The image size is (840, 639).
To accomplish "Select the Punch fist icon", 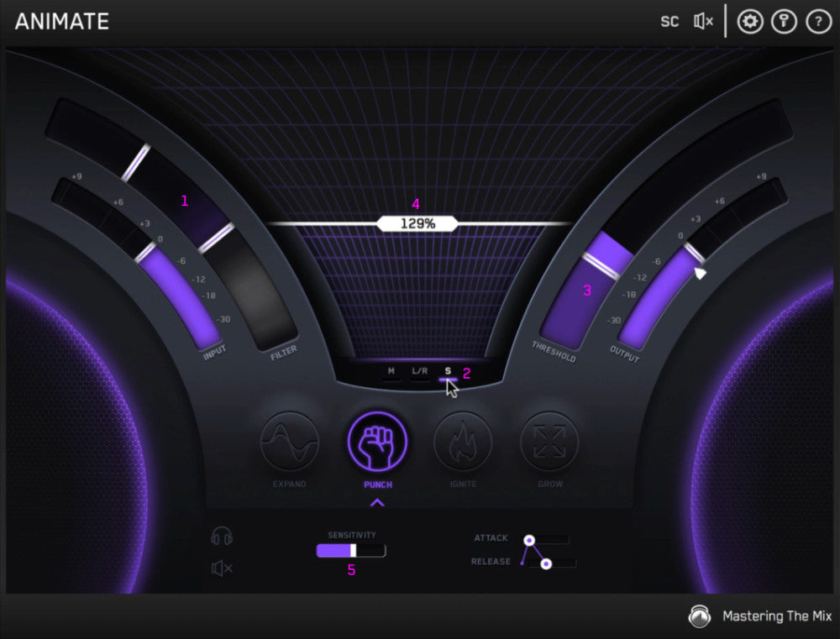I will (x=378, y=442).
